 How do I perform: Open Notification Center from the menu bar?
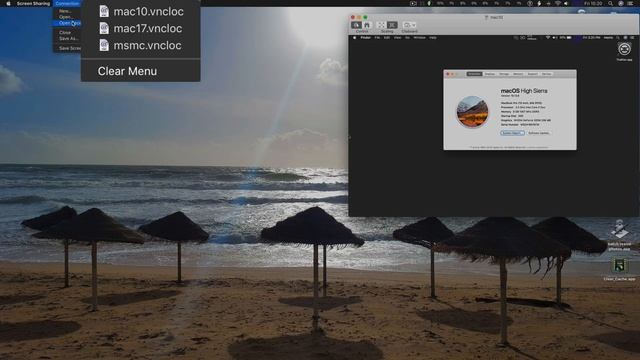coord(631,3)
